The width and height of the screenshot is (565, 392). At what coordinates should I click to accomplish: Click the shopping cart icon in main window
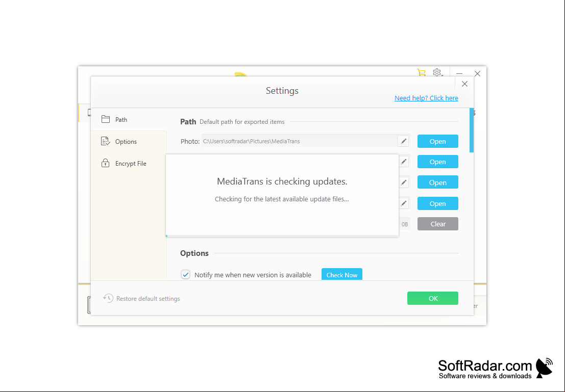[x=421, y=73]
